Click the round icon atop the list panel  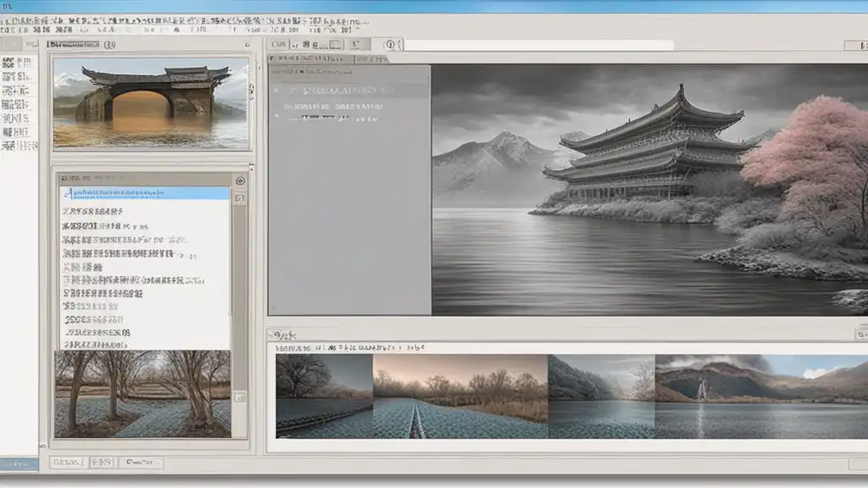coord(240,180)
